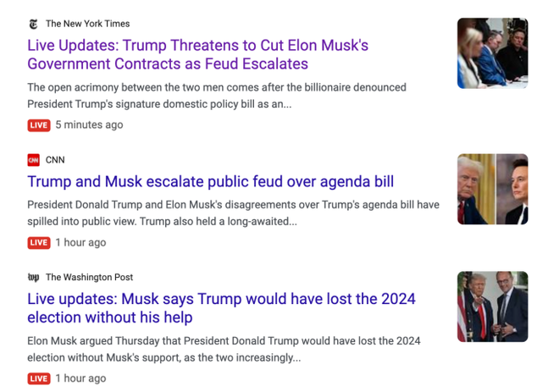Click the NYT snippet about 'open acrimony'
The image size is (559, 392).
click(x=217, y=96)
